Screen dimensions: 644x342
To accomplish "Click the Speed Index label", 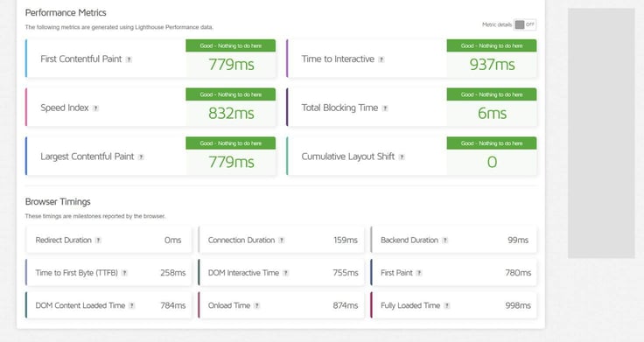I will click(65, 108).
